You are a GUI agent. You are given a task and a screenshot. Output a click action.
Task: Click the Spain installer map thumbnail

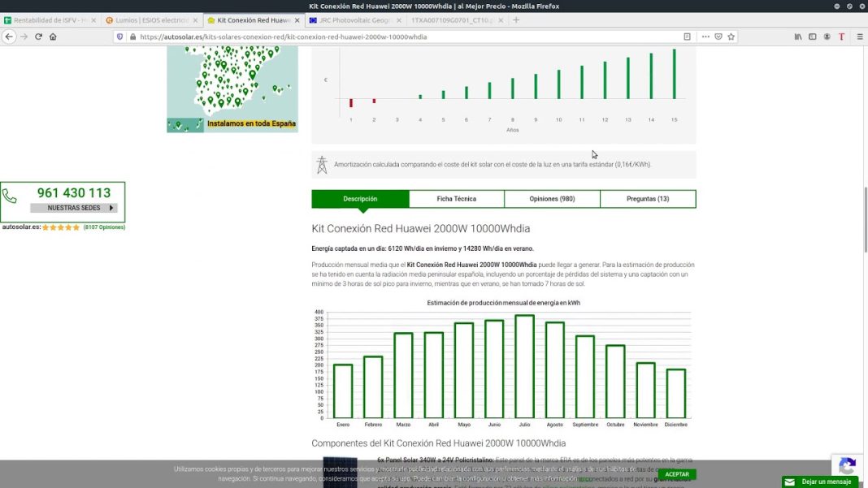(x=232, y=85)
